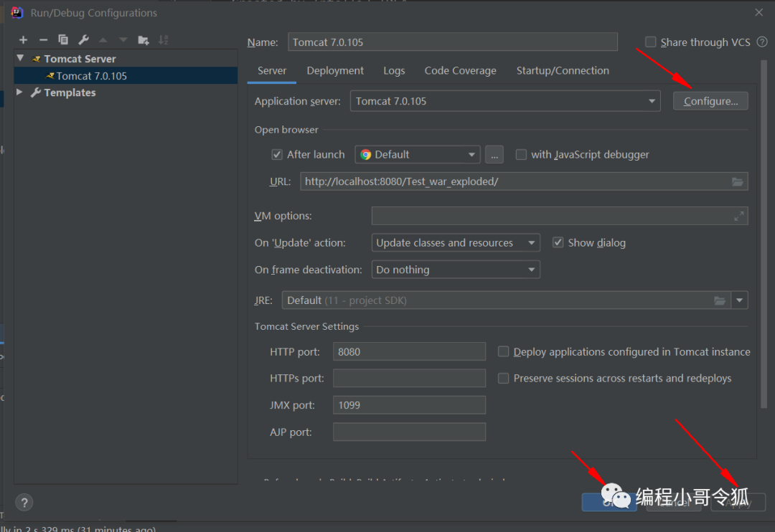
Task: Browse the URL using its folder icon
Action: coord(738,182)
